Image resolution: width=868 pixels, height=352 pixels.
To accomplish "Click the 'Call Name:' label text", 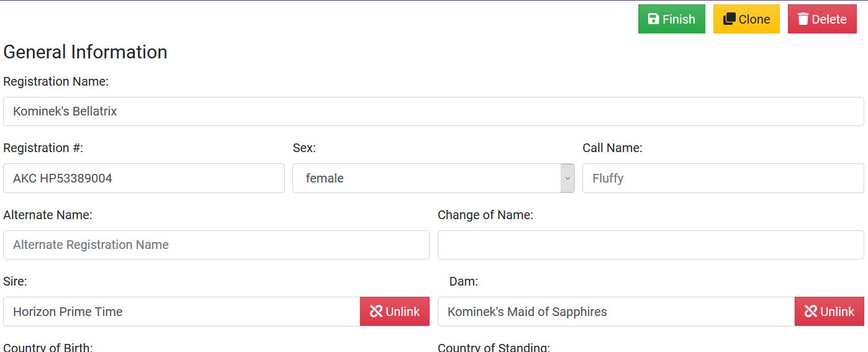I will [612, 148].
